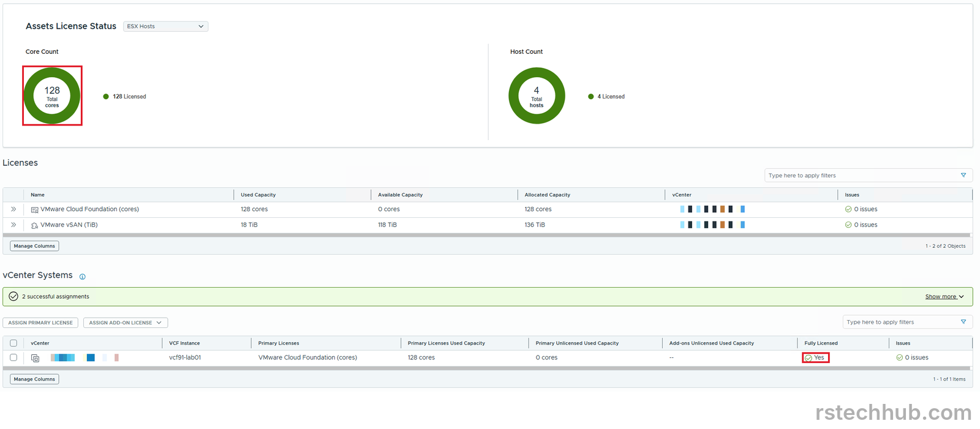980x429 pixels.
Task: Click the Fully Licensed Yes checkmark icon
Action: [809, 358]
